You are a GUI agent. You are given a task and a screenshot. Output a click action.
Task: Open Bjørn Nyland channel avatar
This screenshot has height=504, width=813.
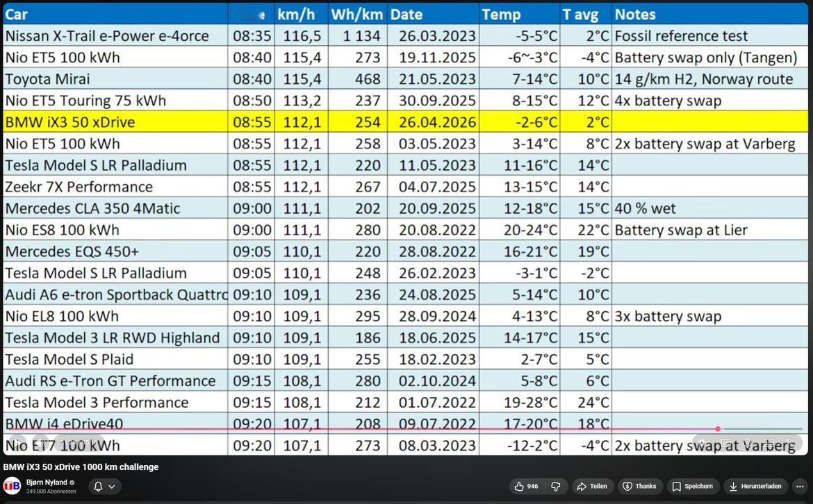coord(12,486)
